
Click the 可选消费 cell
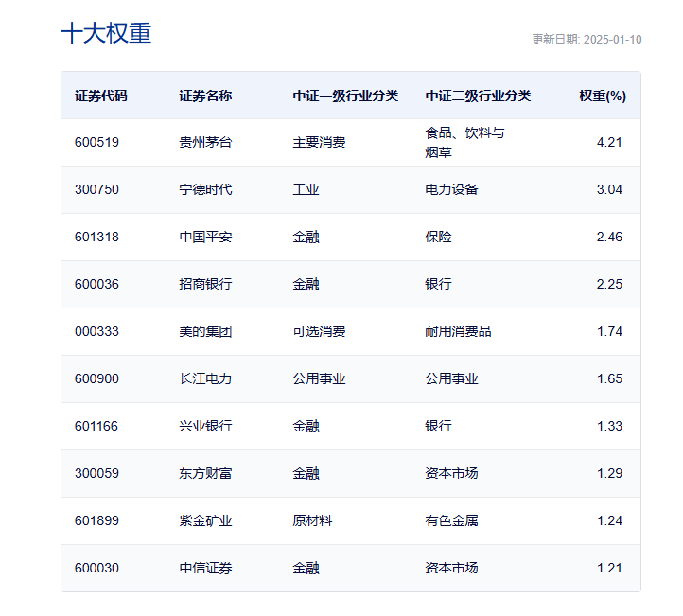(319, 331)
